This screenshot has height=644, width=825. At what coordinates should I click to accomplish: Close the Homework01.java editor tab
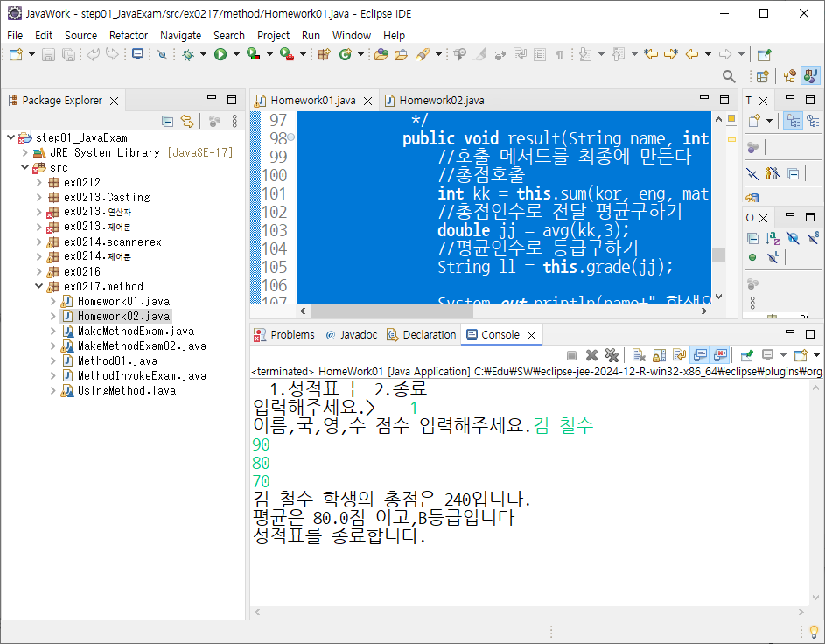click(x=367, y=101)
